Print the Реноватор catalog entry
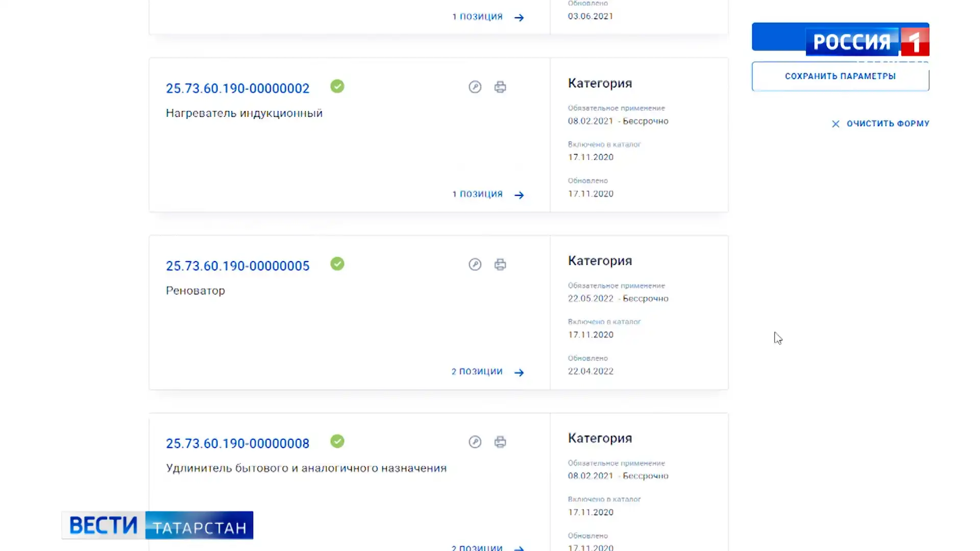The image size is (980, 551). 500,264
